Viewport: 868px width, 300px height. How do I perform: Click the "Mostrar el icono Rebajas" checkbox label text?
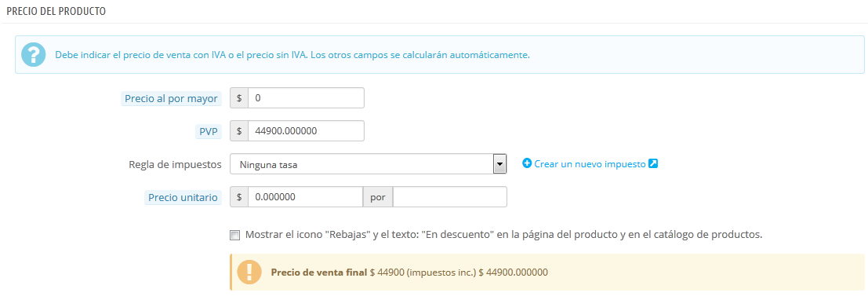click(503, 235)
